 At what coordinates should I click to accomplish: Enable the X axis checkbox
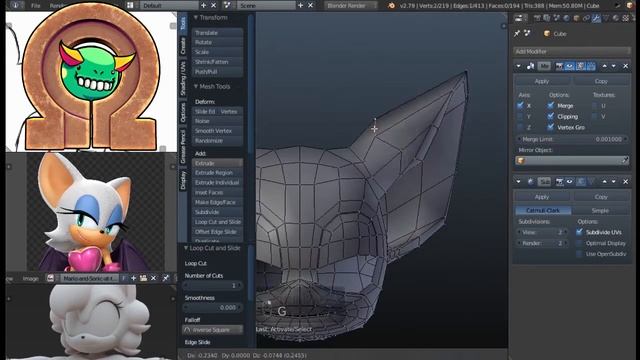coord(520,106)
